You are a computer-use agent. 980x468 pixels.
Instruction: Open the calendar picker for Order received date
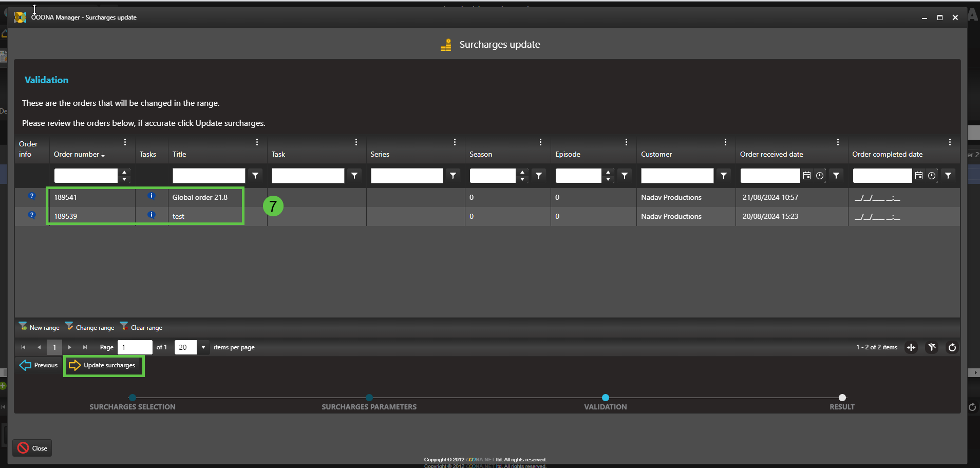pos(807,176)
